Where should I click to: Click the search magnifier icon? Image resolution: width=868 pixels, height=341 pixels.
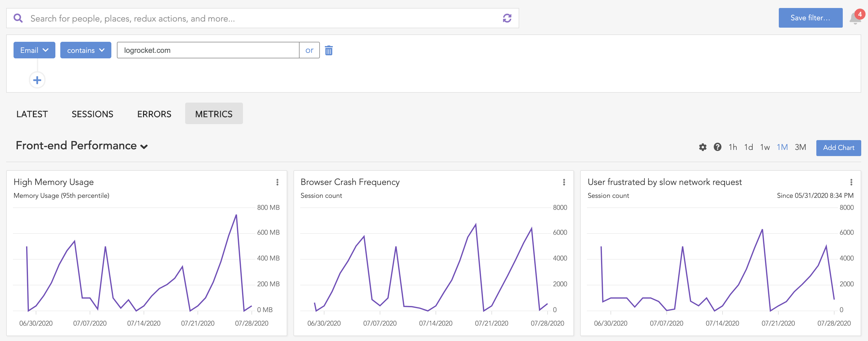(18, 18)
